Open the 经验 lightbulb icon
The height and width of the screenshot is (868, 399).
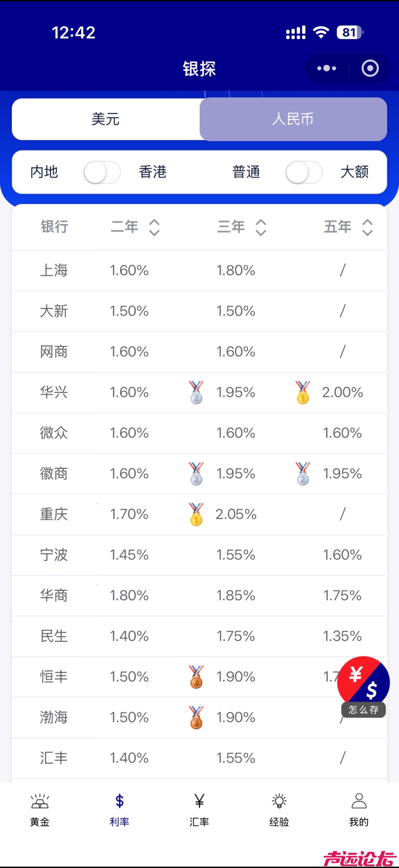[279, 801]
